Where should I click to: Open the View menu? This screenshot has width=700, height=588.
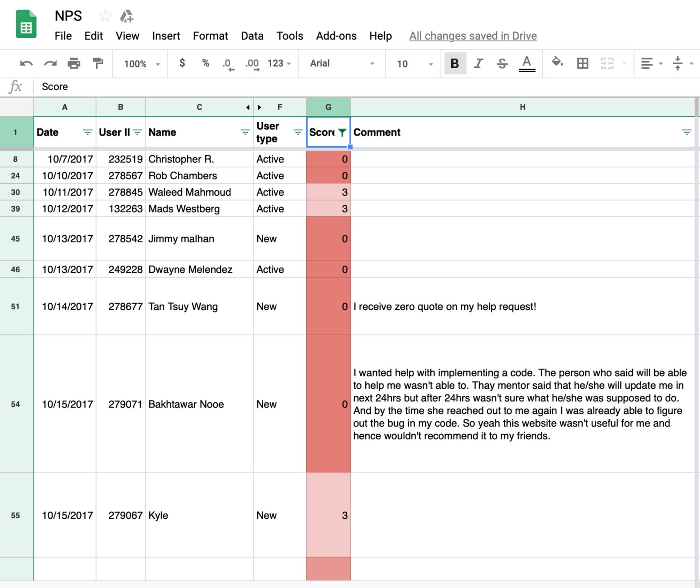[127, 36]
